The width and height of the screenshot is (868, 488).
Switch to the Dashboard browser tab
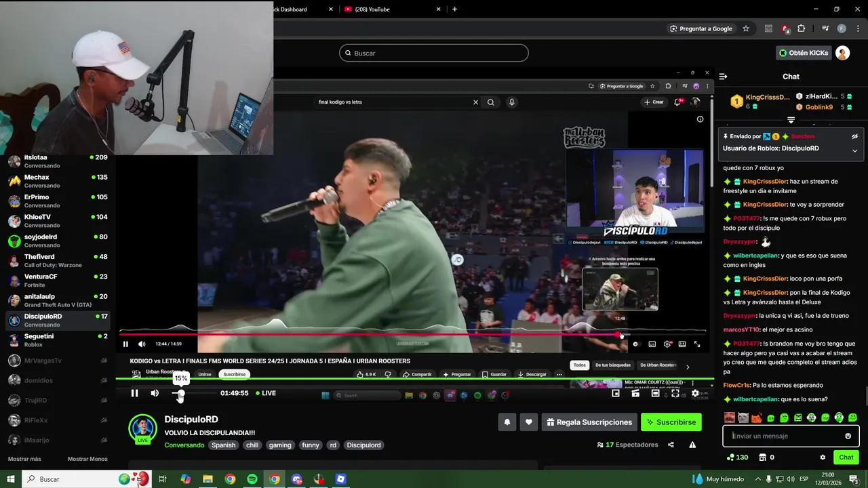tap(302, 9)
